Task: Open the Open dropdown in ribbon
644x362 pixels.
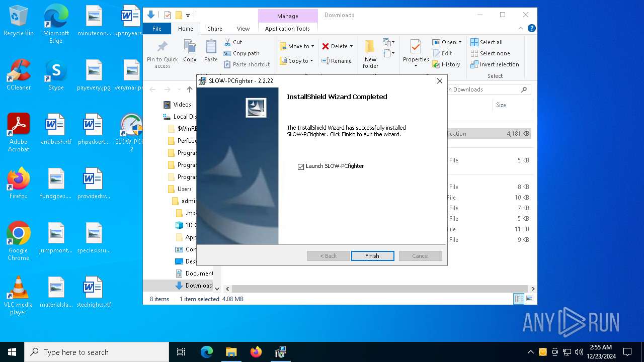Action: (447, 42)
